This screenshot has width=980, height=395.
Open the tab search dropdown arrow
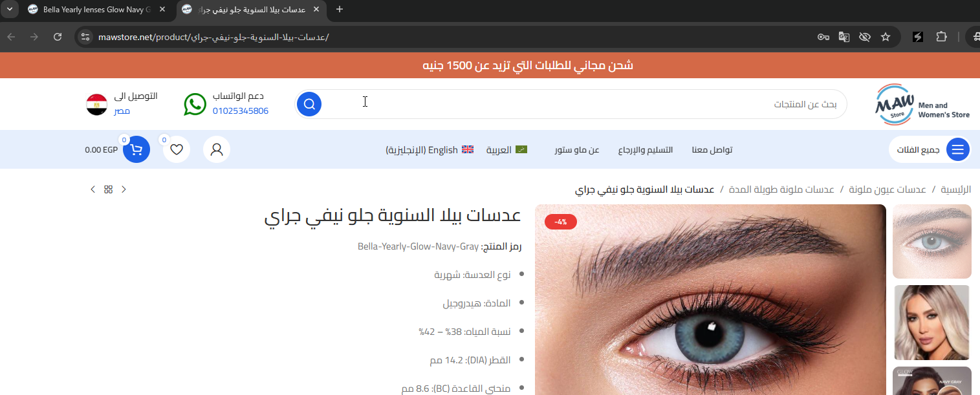(x=9, y=10)
